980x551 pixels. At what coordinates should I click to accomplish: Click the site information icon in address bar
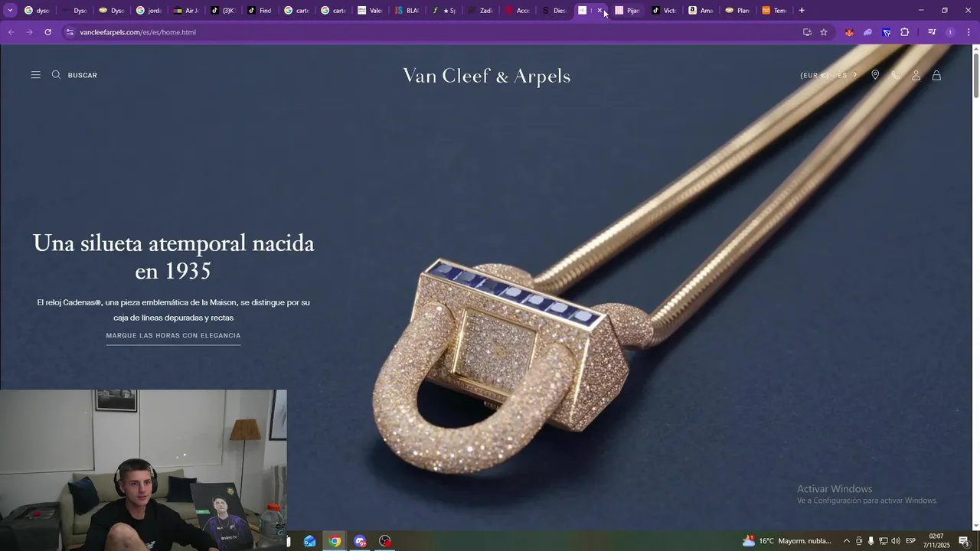tap(70, 32)
